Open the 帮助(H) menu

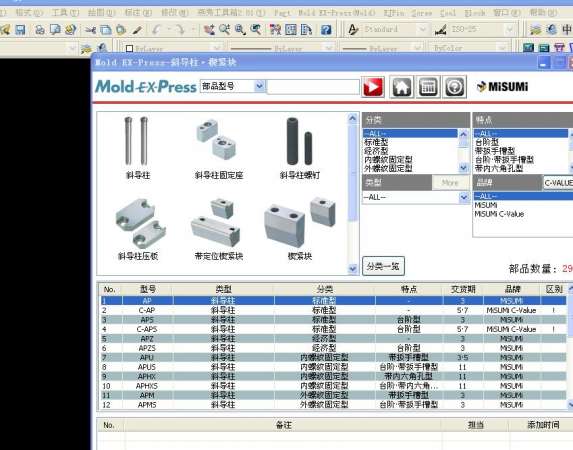pyautogui.click(x=543, y=13)
